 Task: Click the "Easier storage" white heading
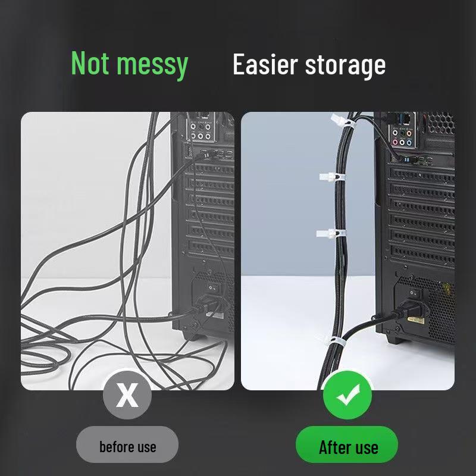(x=309, y=65)
